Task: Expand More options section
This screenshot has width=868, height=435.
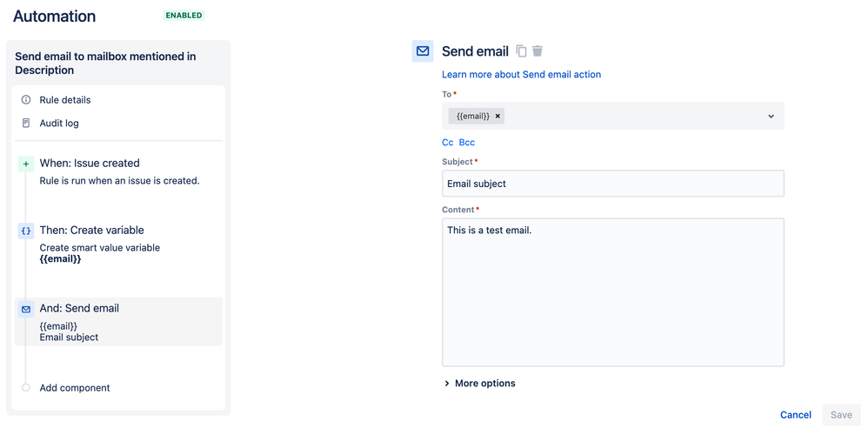Action: [x=480, y=383]
